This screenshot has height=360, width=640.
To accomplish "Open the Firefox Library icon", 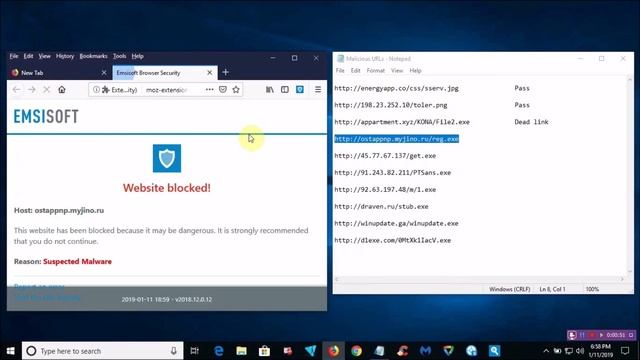I will pyautogui.click(x=270, y=89).
